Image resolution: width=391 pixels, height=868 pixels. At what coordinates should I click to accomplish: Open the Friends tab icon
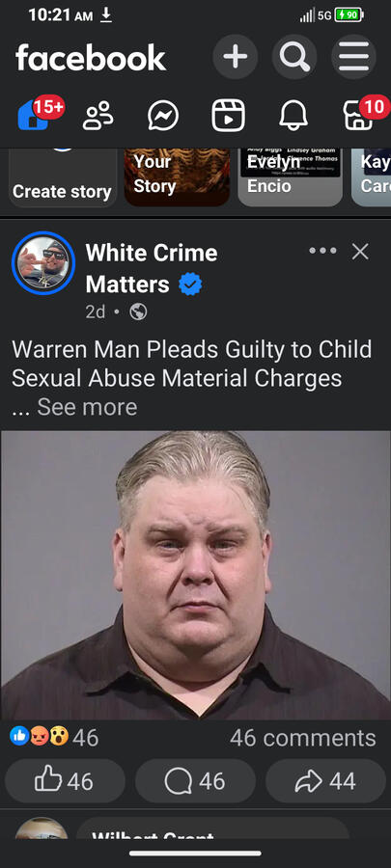98,116
